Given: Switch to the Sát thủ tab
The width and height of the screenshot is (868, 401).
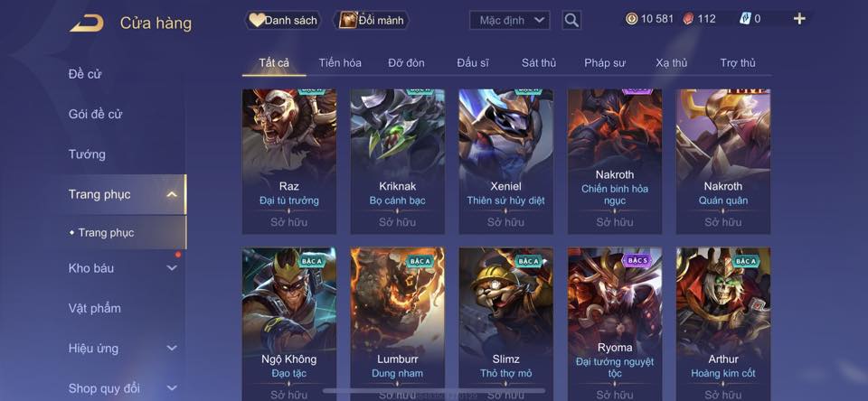Looking at the screenshot, I should point(539,63).
